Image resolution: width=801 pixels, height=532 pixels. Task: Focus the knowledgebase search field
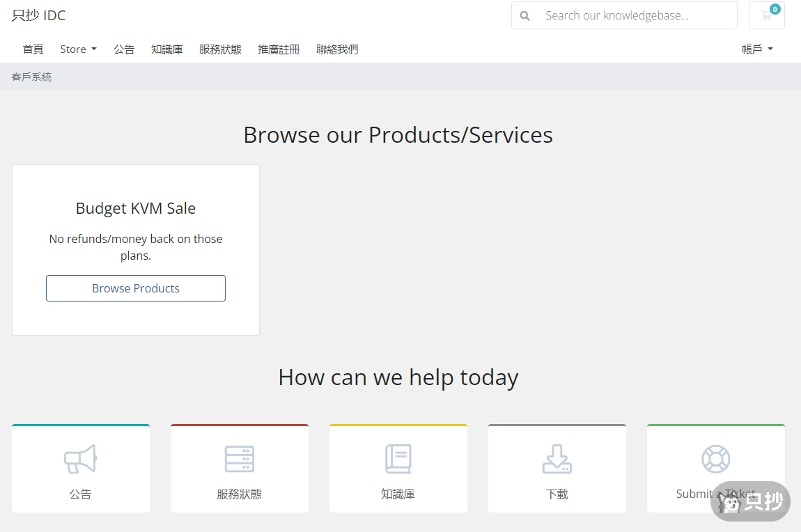click(635, 15)
